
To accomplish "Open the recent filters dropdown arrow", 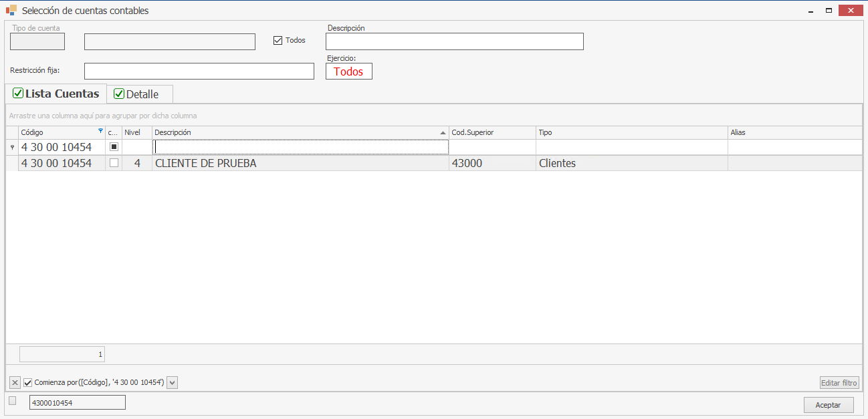I will 173,382.
